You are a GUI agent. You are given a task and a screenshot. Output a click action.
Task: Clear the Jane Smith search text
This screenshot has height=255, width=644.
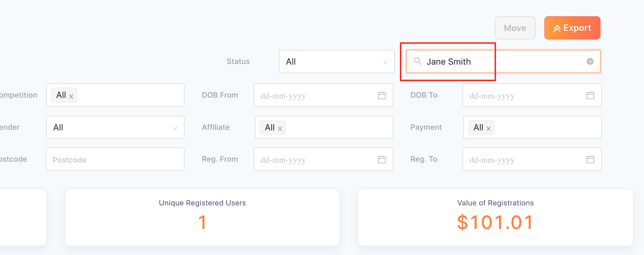point(590,61)
